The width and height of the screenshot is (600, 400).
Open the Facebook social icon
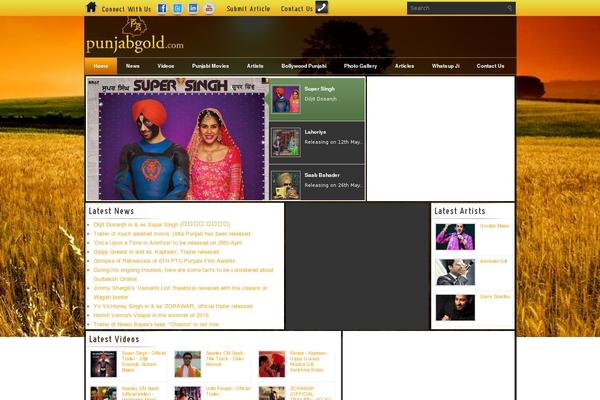click(162, 8)
